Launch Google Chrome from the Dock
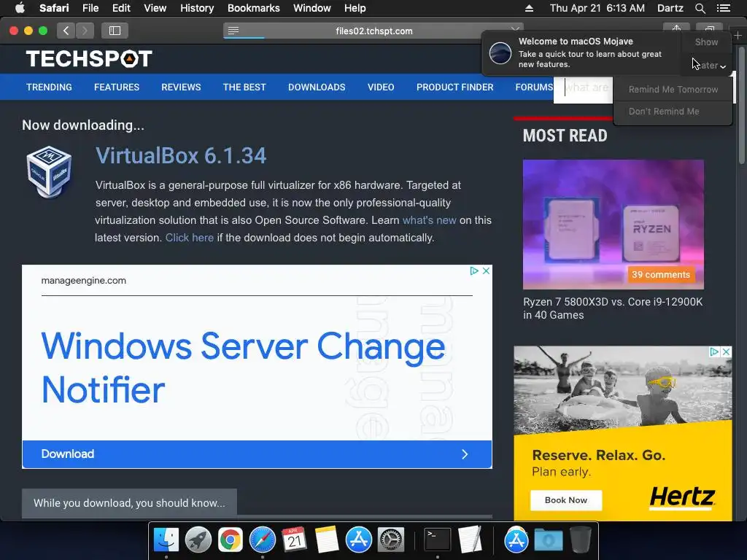This screenshot has height=560, width=747. point(230,540)
